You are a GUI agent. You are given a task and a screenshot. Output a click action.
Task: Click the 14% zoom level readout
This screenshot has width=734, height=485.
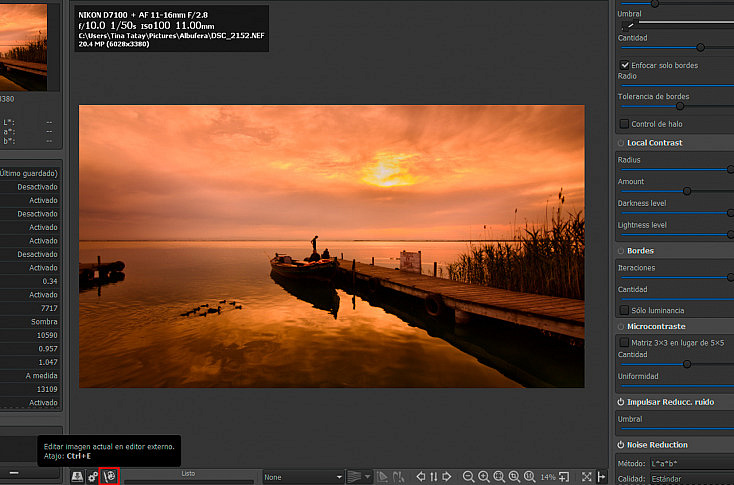[x=547, y=477]
